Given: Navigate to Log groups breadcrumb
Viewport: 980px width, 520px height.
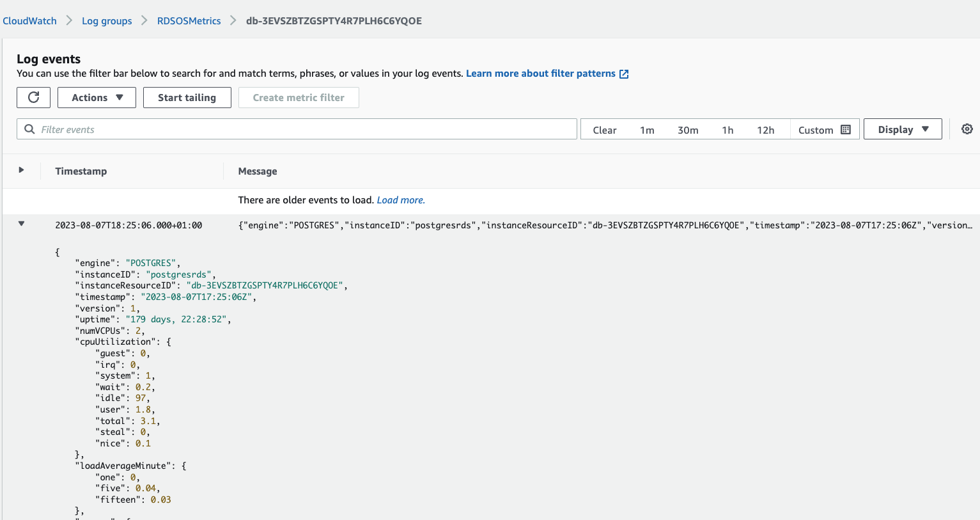Looking at the screenshot, I should [x=107, y=21].
